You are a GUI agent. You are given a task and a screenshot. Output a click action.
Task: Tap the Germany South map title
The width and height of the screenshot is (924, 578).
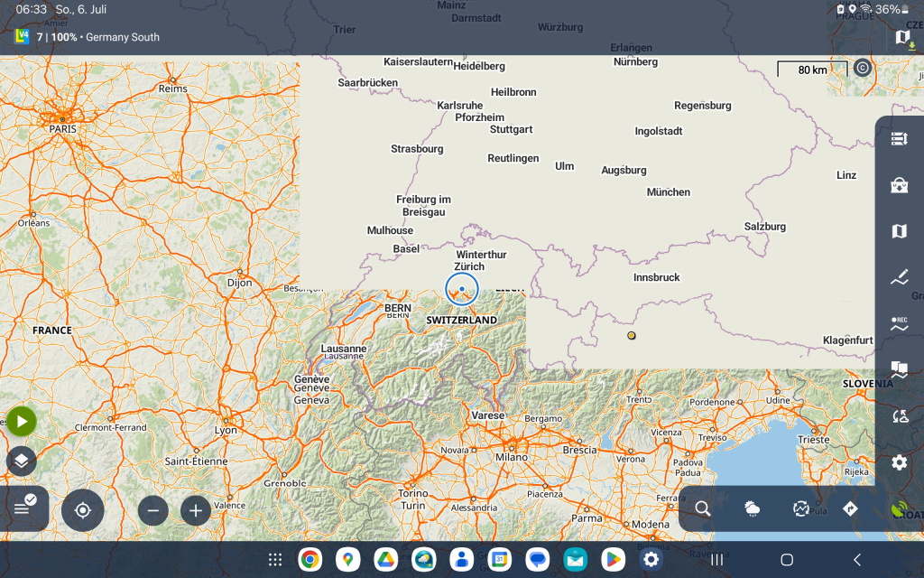122,38
